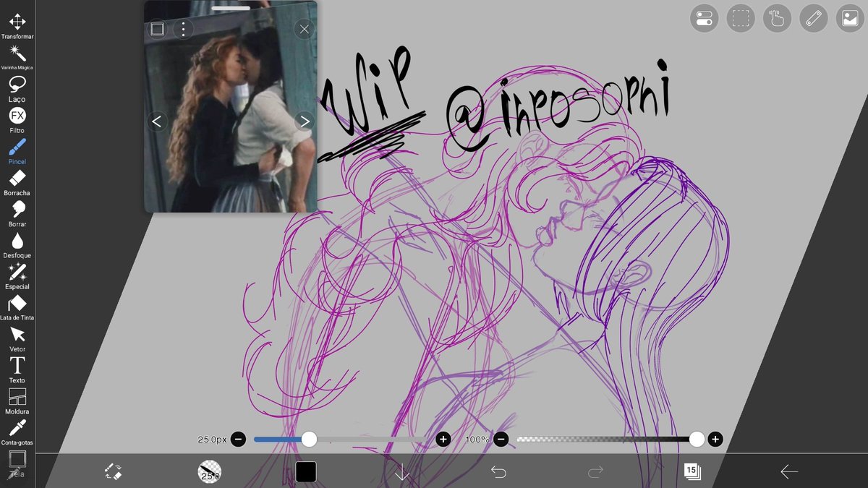Select the Pincel brush tool
The image size is (868, 488).
point(17,151)
